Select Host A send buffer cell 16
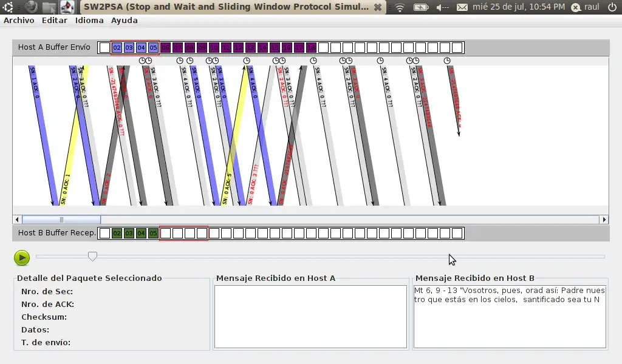 (287, 47)
